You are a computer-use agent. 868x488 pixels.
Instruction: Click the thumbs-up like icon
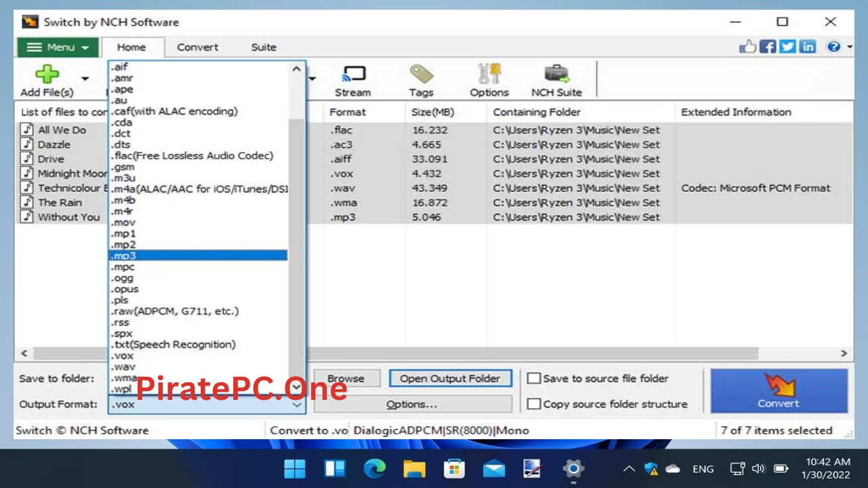point(747,47)
